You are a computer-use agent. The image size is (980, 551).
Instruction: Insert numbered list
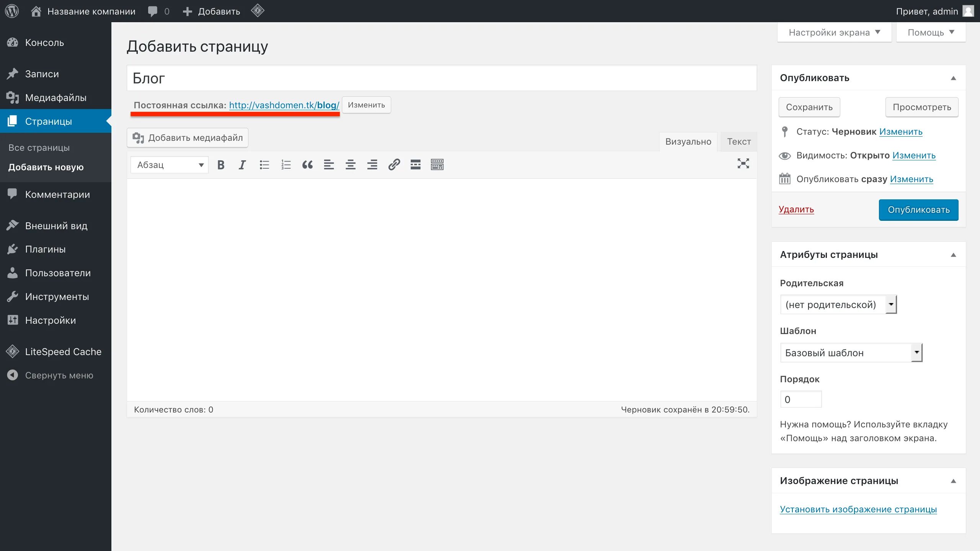pyautogui.click(x=286, y=165)
